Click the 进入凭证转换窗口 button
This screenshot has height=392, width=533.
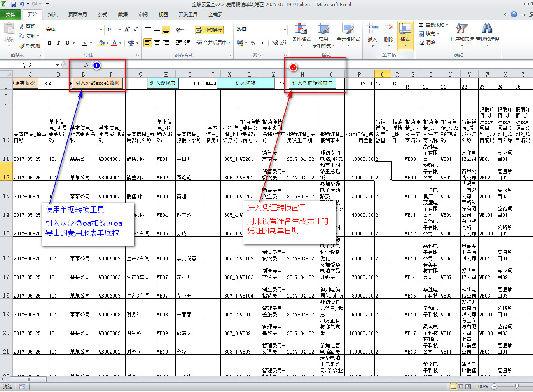click(x=312, y=83)
